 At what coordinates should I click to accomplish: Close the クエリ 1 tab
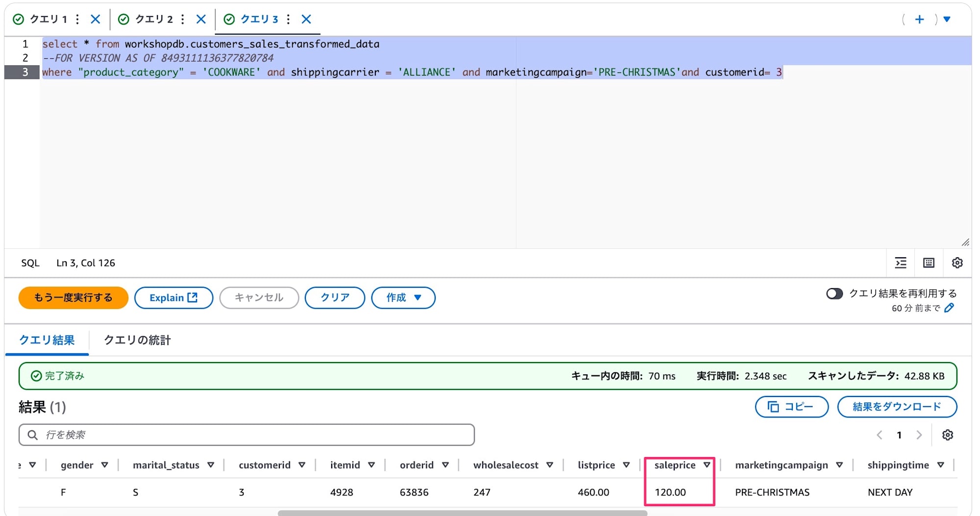pyautogui.click(x=96, y=19)
